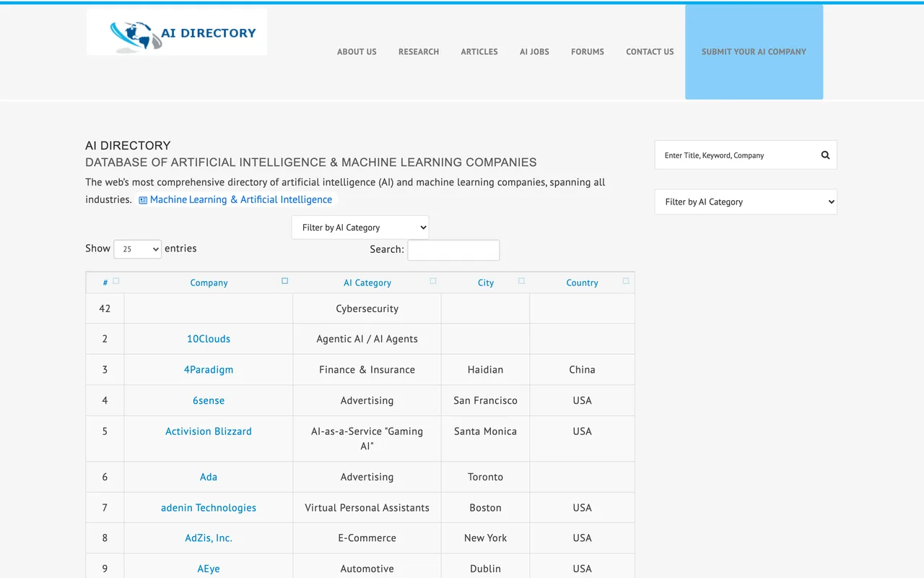The image size is (924, 578).
Task: Open the sidebar Filter by AI Category dropdown
Action: click(x=746, y=202)
